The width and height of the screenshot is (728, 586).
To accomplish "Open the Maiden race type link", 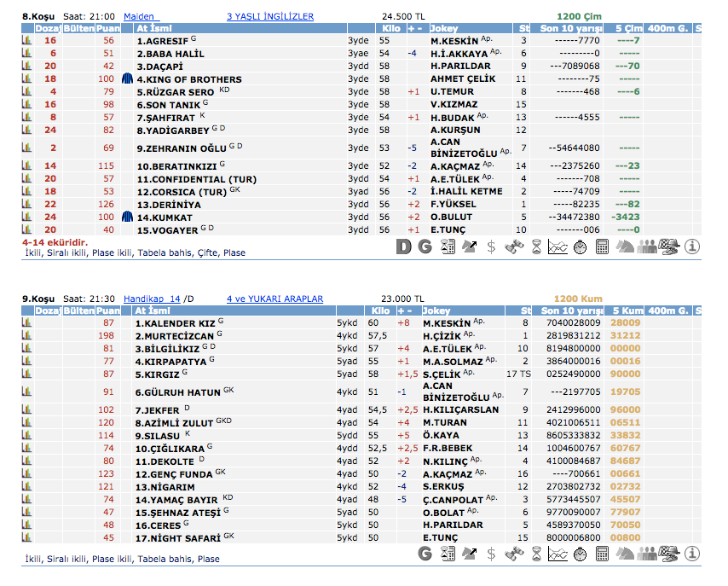I will [x=139, y=16].
